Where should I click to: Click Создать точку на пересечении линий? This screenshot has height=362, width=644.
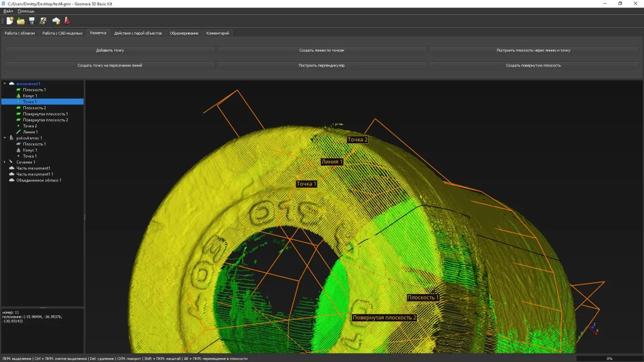110,65
